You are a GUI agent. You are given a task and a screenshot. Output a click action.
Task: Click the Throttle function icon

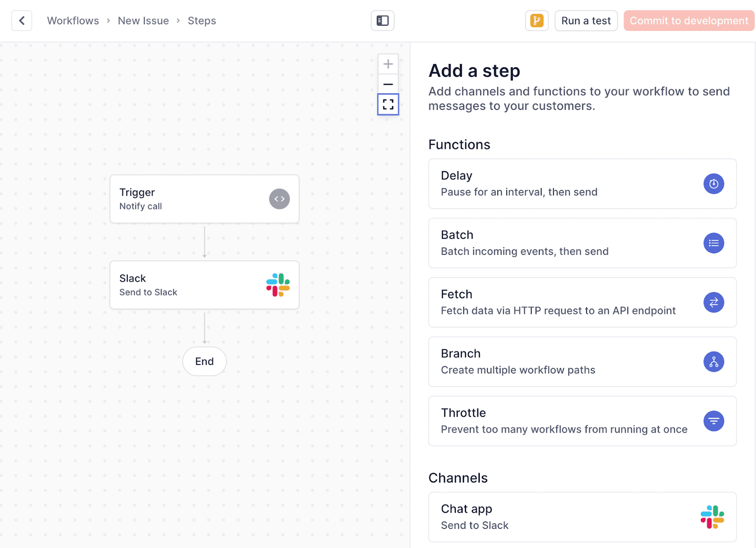pyautogui.click(x=714, y=420)
